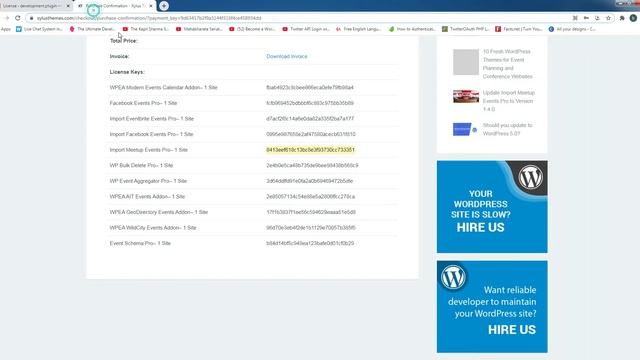Click the License Keys heading
Screen dimensions: 640x360
pos(127,72)
